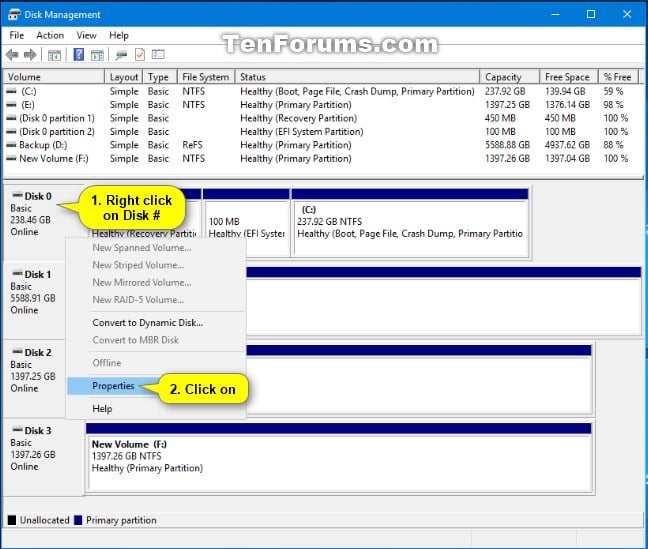This screenshot has width=648, height=549.
Task: Sort by the File System column header
Action: (206, 77)
